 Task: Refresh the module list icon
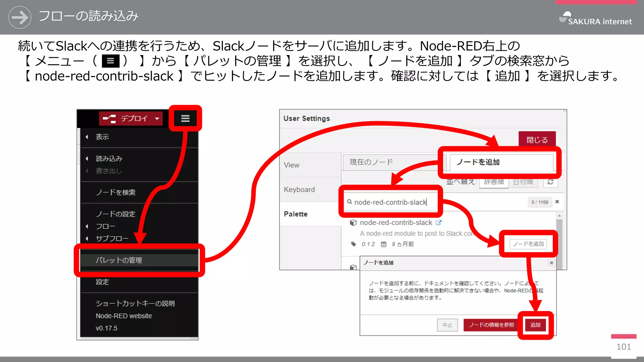pyautogui.click(x=550, y=182)
